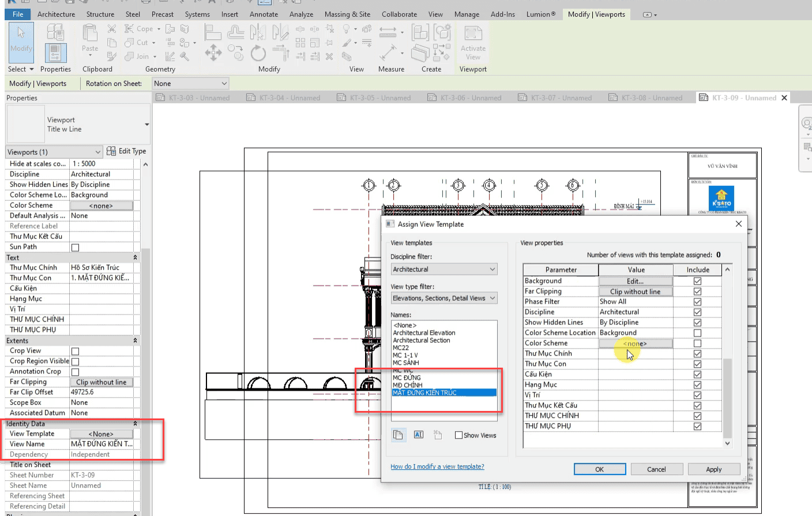Viewport: 812px width, 516px height.
Task: Toggle the Include checkbox for Phase Filter
Action: [x=697, y=302]
